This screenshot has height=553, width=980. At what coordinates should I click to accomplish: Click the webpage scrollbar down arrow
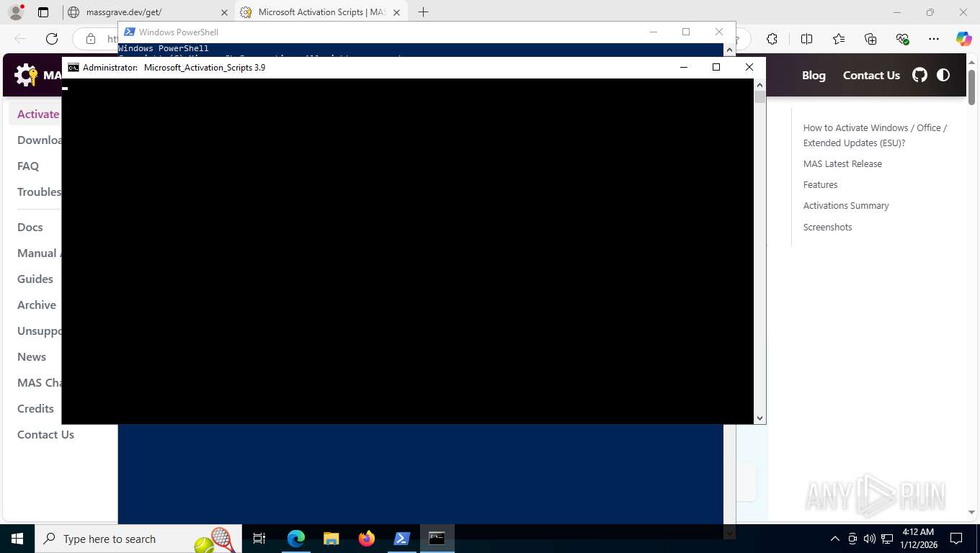pyautogui.click(x=972, y=513)
